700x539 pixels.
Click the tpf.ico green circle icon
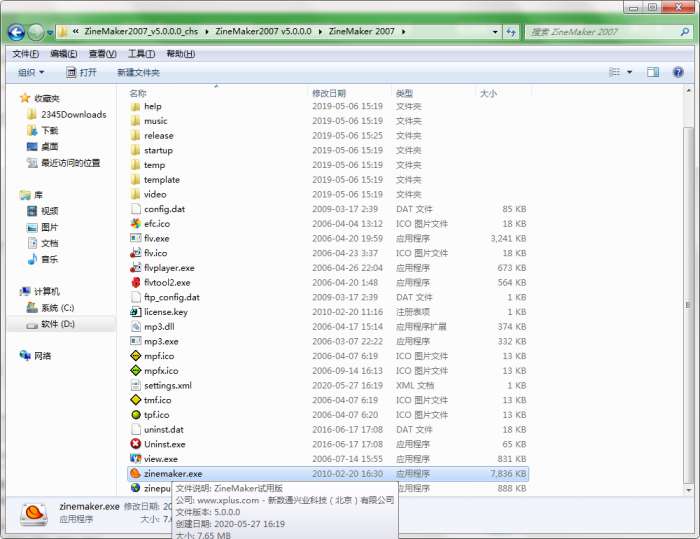(x=136, y=415)
